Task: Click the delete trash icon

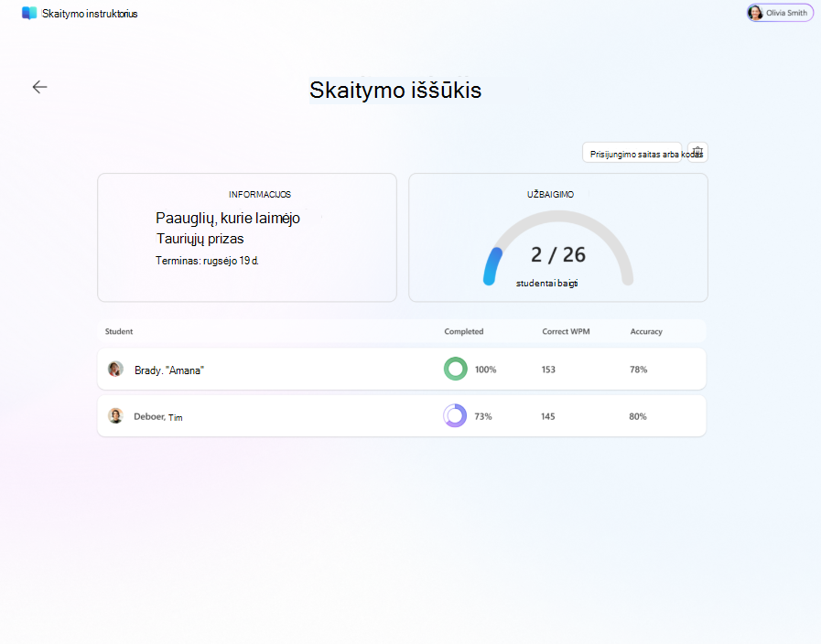Action: [x=697, y=152]
